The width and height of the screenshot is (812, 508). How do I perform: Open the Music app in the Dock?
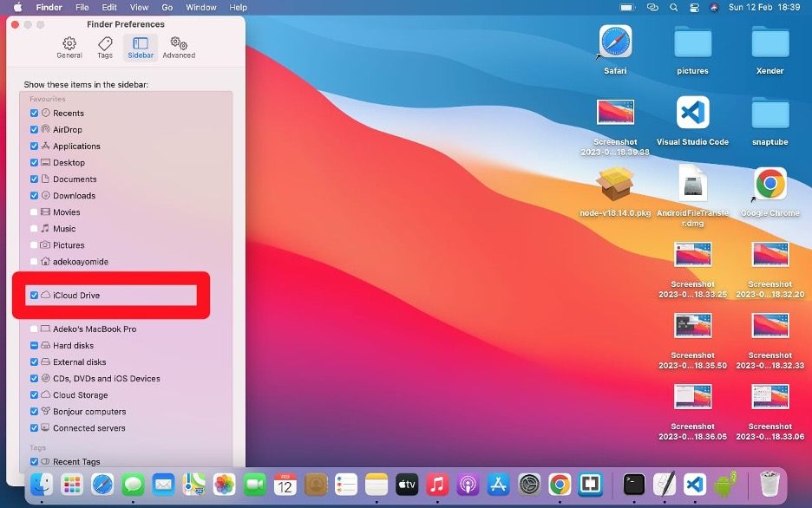[x=437, y=485]
